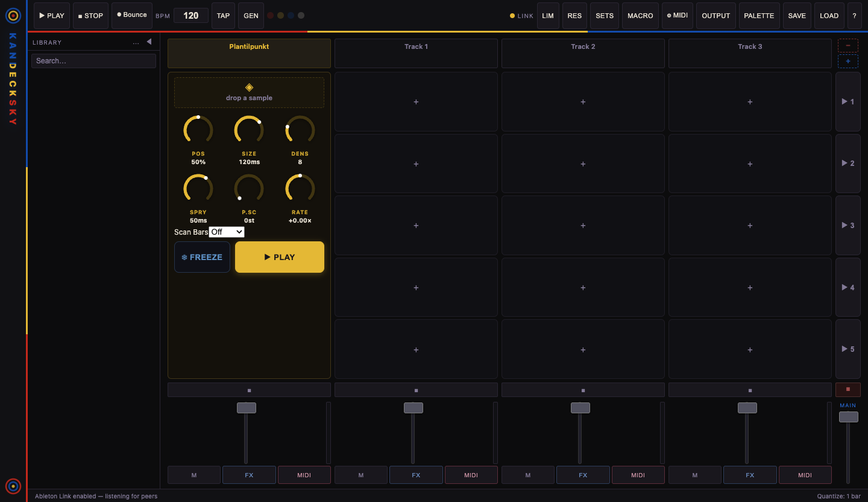Click the P.SC pitch knob
Image resolution: width=868 pixels, height=502 pixels.
[249, 188]
